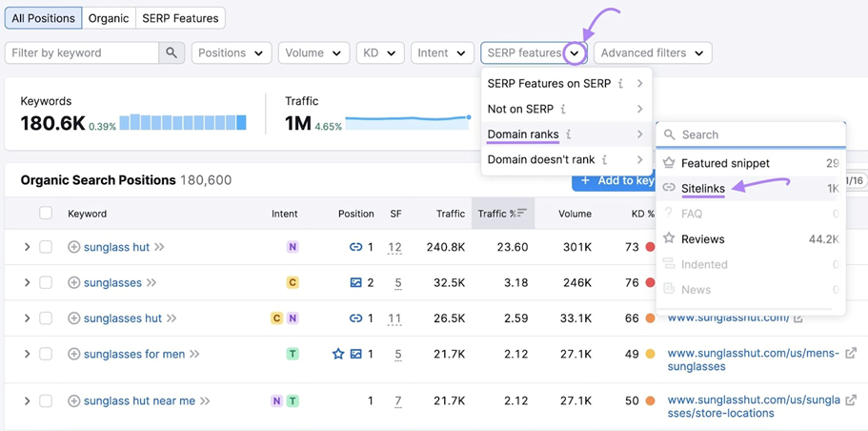Click the Filter by keyword input field
The image size is (868, 431).
[x=81, y=53]
